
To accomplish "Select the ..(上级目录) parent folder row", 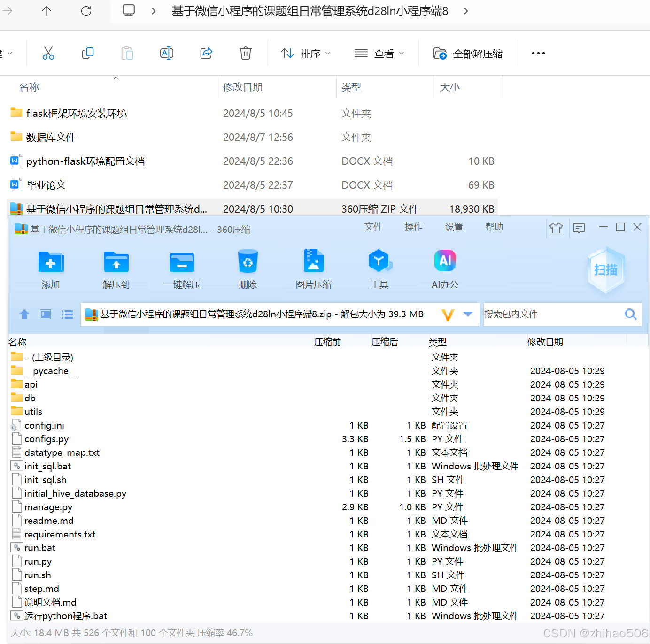I will (328, 357).
